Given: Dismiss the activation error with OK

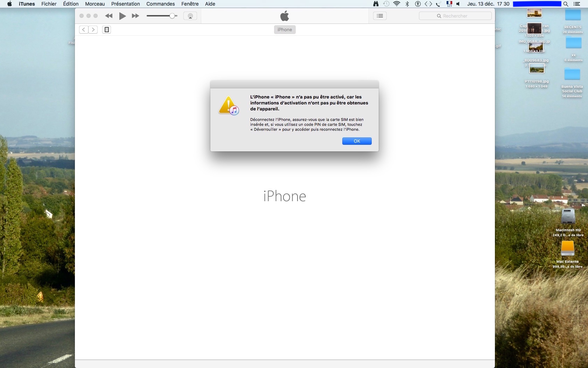Looking at the screenshot, I should click(357, 141).
